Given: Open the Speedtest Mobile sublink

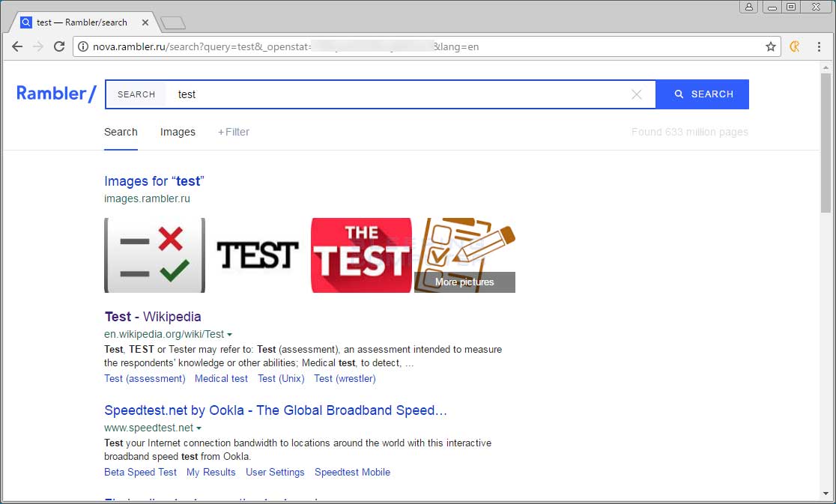Looking at the screenshot, I should 352,472.
